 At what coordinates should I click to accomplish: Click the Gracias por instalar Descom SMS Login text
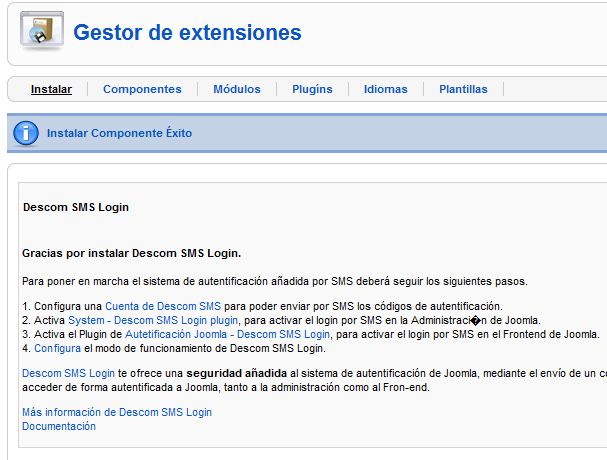[132, 253]
